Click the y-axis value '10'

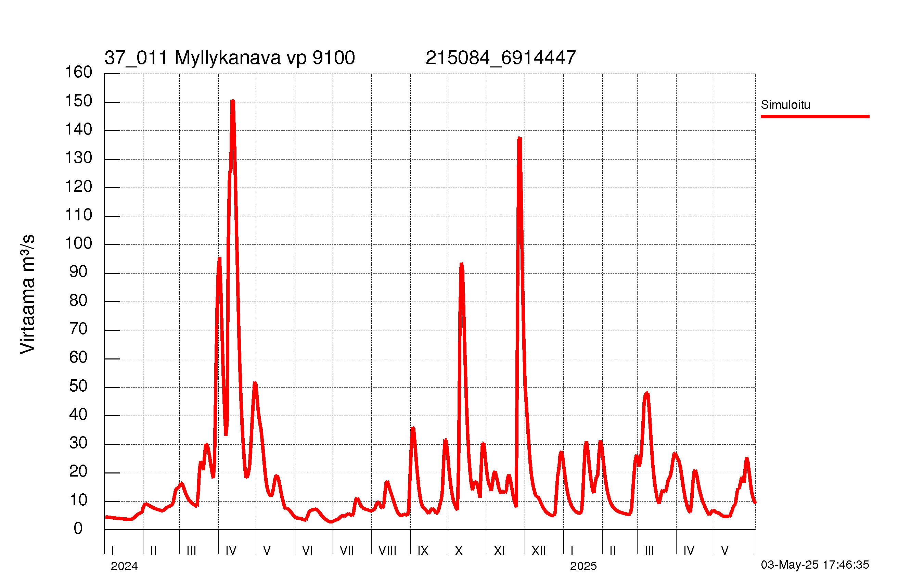[79, 500]
